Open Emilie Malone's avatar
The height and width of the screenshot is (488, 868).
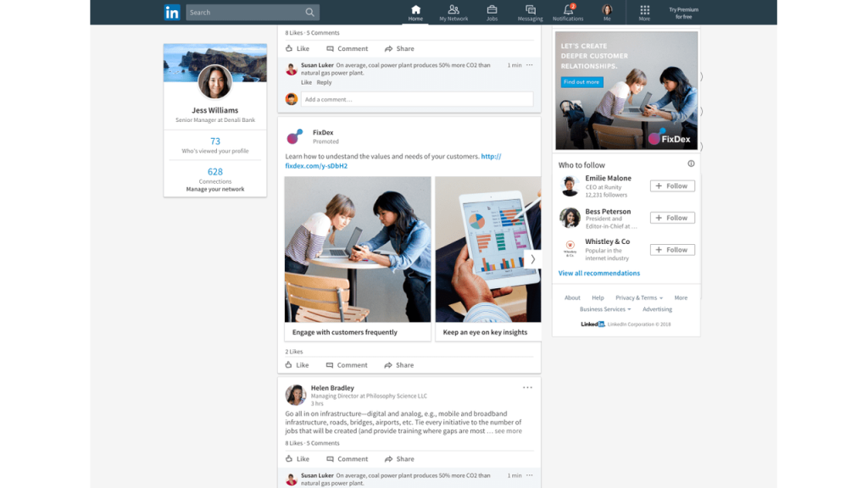(570, 186)
